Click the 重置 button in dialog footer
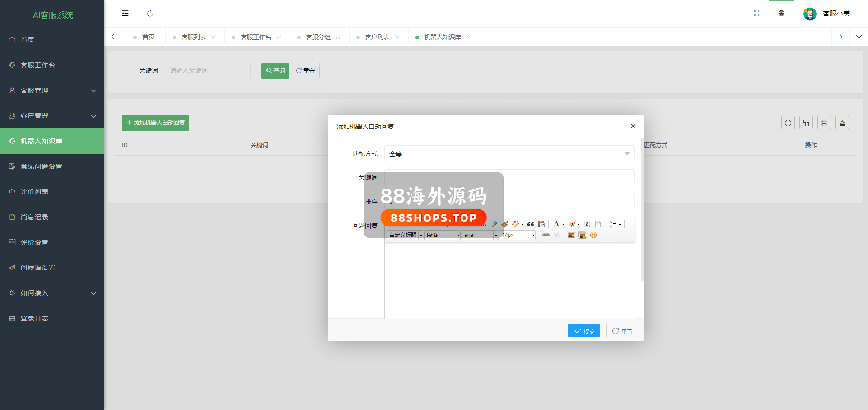The image size is (868, 410). click(x=621, y=331)
